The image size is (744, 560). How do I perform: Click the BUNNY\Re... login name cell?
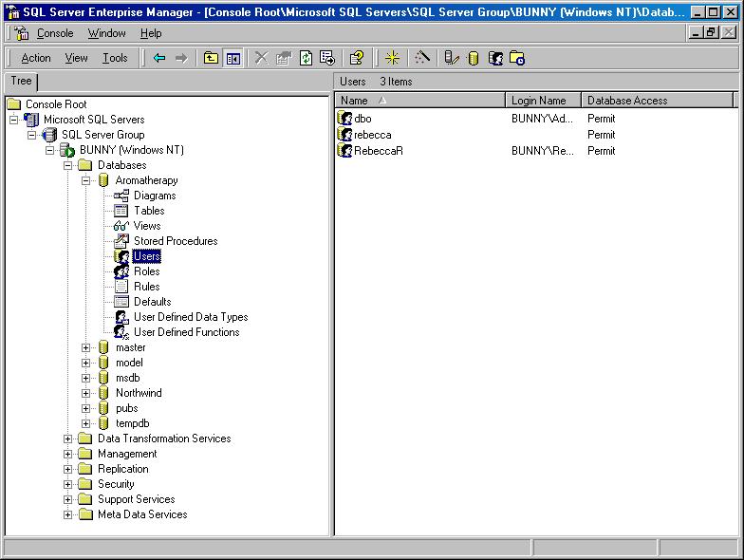pyautogui.click(x=543, y=151)
